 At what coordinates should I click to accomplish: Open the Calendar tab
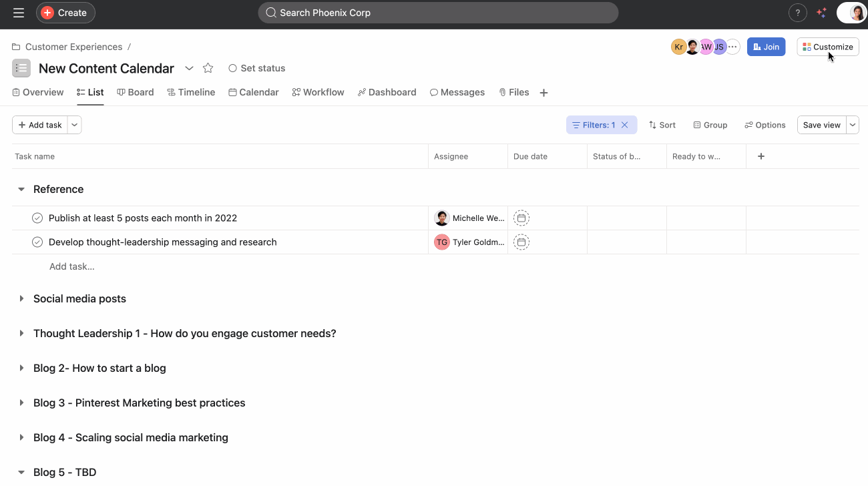click(x=254, y=91)
